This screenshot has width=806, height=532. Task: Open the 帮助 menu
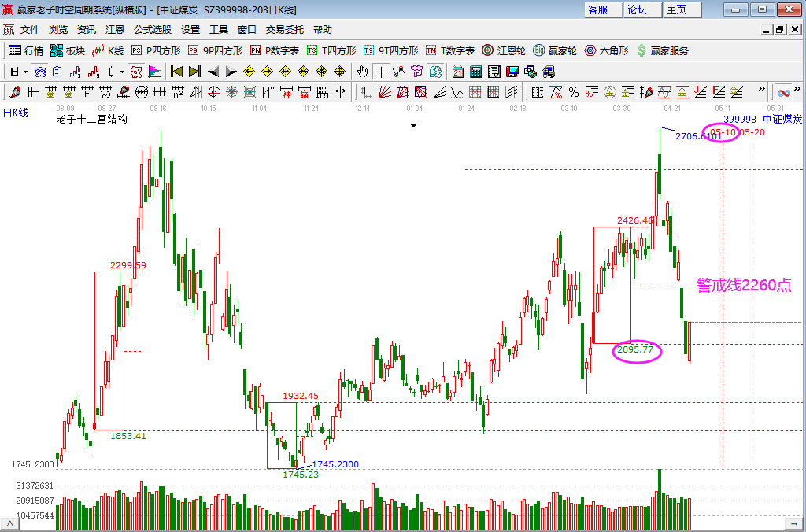tap(323, 30)
